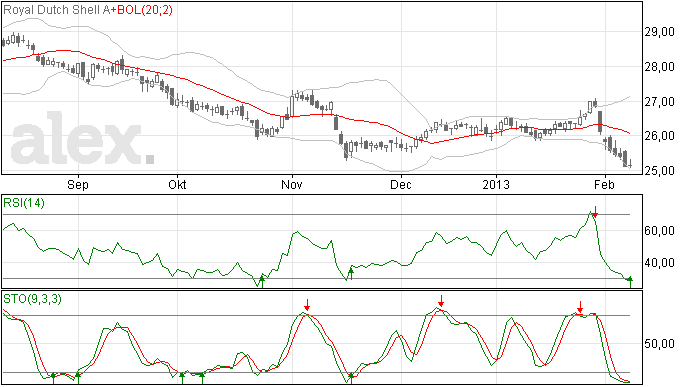
Task: Click the 50,00 stochastic axis value
Action: click(x=659, y=344)
